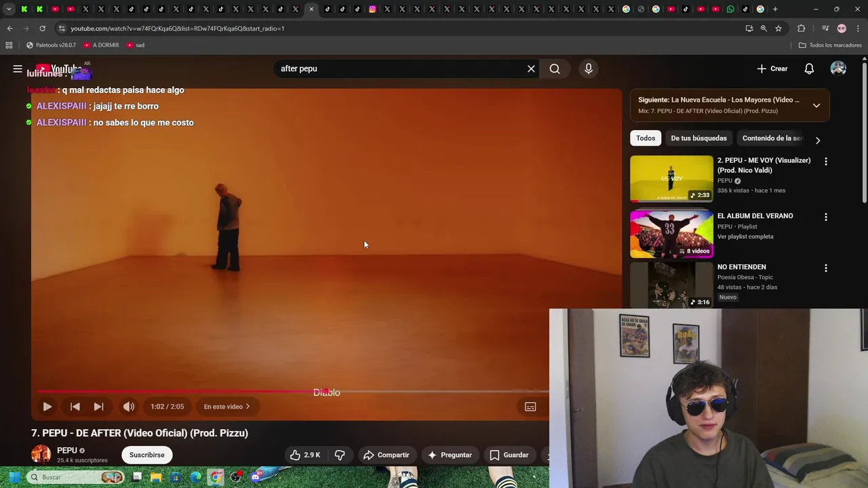Play the video

47,407
